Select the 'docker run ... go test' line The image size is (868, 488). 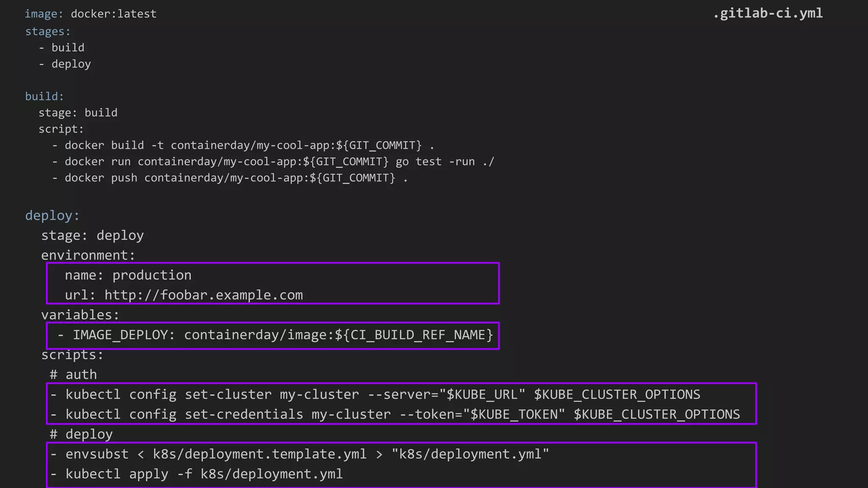click(x=273, y=162)
